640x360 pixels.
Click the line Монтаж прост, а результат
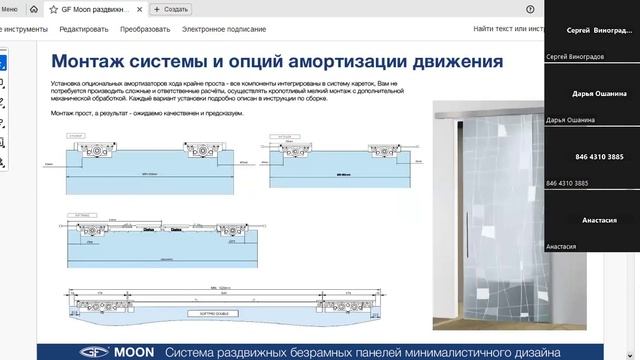[147, 113]
